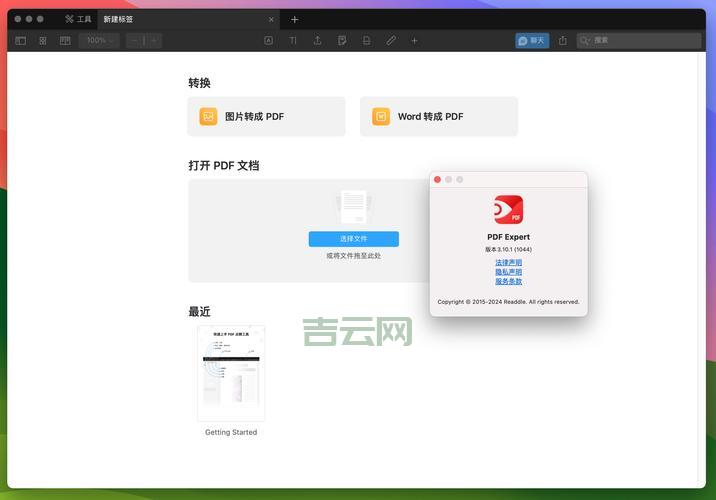Screen dimensions: 716x500
Task: Click the PDF Expert title text
Action: (x=508, y=237)
